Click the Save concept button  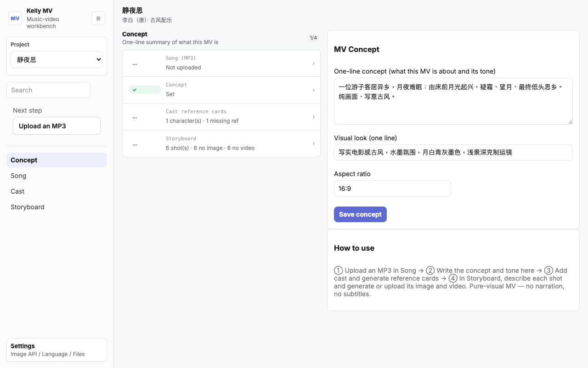click(x=360, y=214)
